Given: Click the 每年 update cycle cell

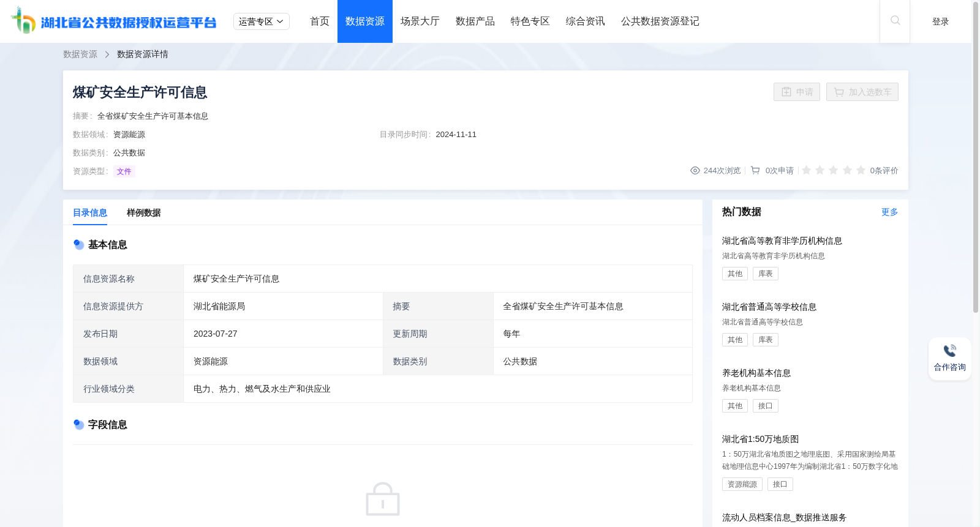Looking at the screenshot, I should [593, 334].
